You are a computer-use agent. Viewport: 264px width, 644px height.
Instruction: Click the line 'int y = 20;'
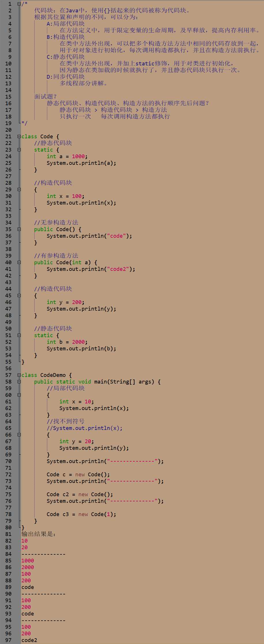coord(77,441)
